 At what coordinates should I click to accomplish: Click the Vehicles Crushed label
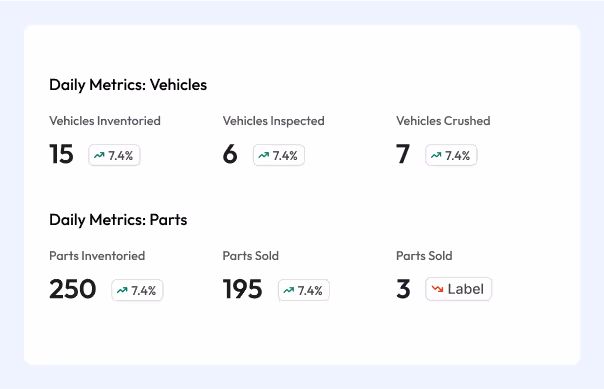click(443, 121)
